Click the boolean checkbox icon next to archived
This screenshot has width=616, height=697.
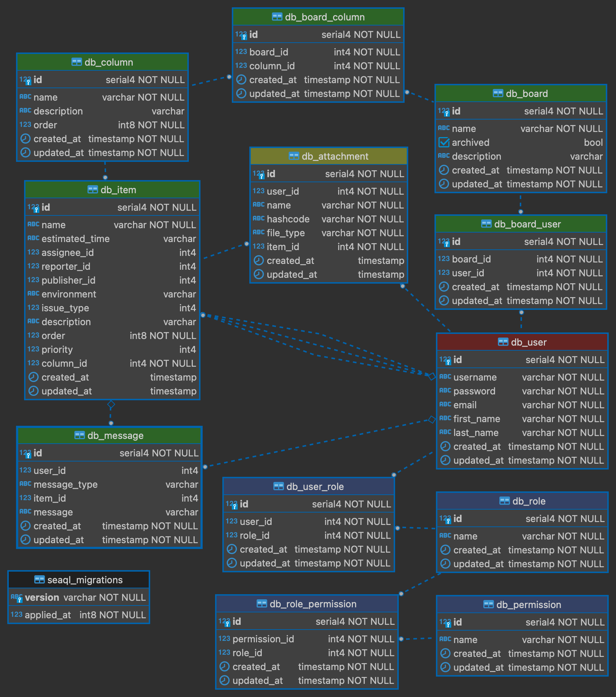pos(444,143)
